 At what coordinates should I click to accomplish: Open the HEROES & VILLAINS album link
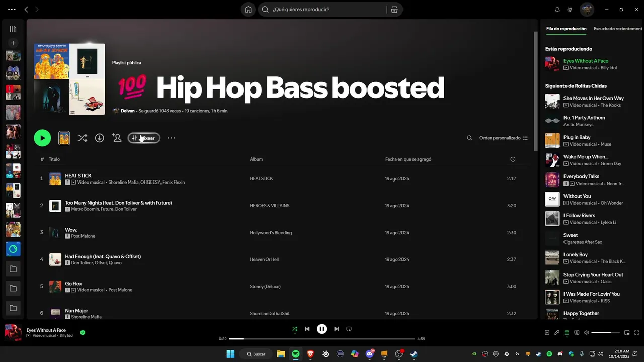[269, 206]
